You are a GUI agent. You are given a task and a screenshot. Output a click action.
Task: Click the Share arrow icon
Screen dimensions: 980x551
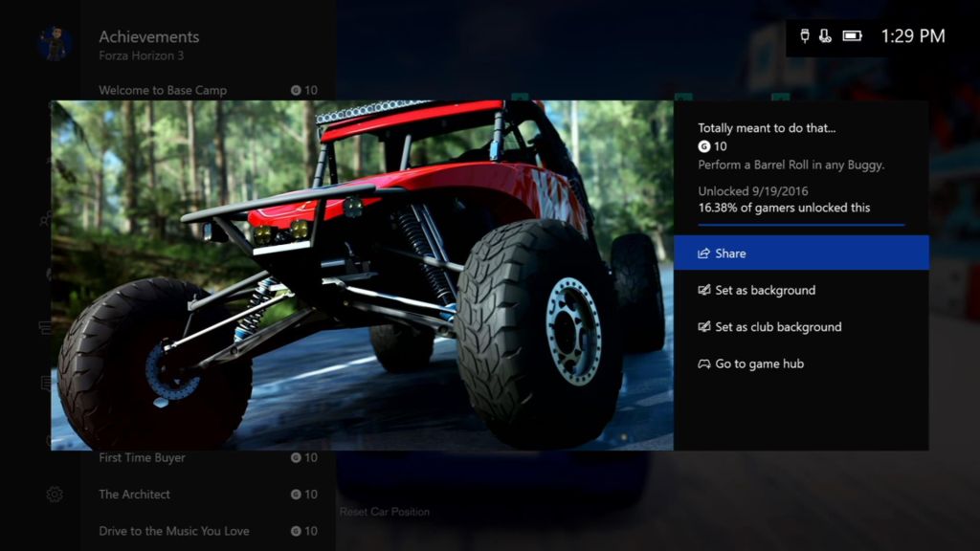[703, 253]
